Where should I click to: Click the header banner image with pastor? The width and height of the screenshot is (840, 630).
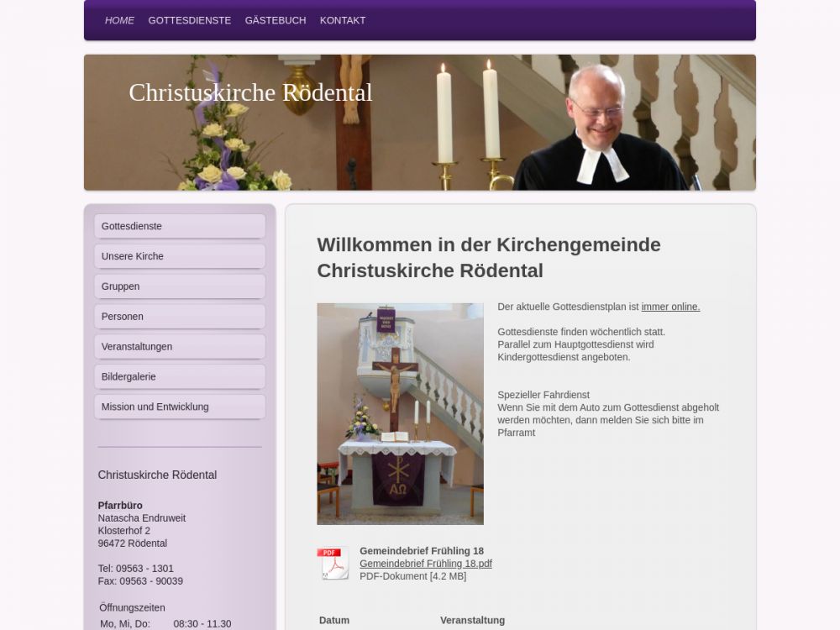click(x=588, y=126)
